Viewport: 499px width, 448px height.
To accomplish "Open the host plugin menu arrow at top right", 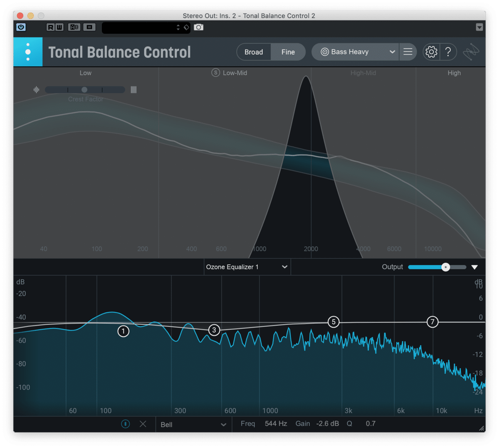I will [479, 27].
